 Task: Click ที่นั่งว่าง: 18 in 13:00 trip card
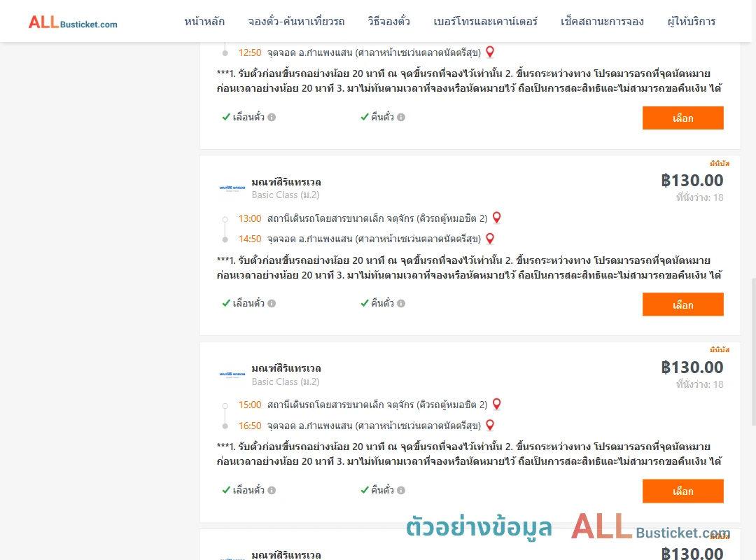coord(699,197)
